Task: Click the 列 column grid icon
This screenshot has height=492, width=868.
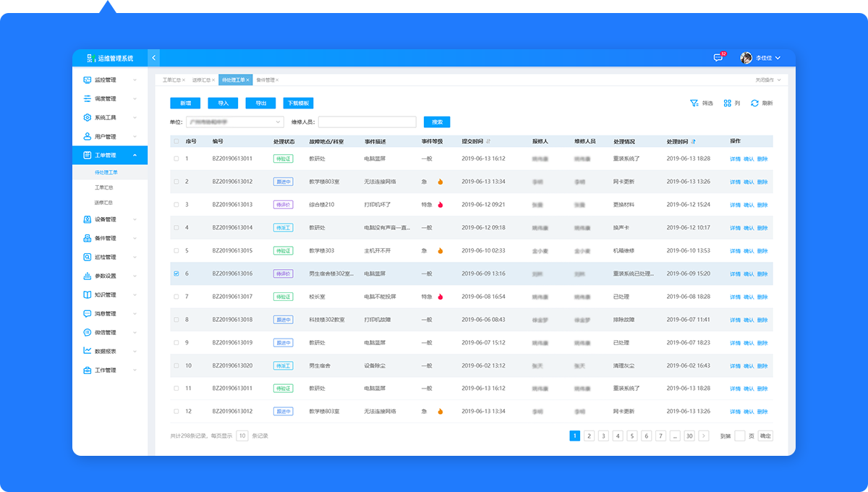Action: (x=728, y=103)
